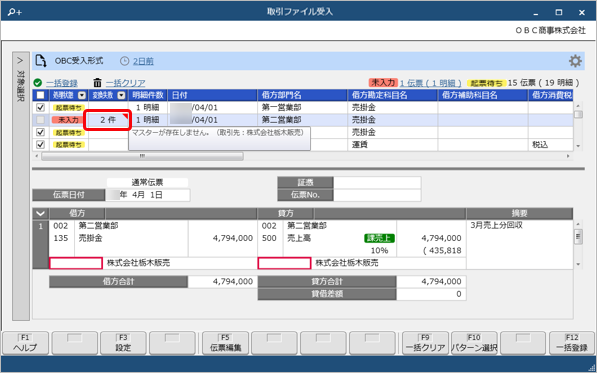Click the 伝票No. input field
Viewport: 597px width, 373px height.
pos(377,195)
